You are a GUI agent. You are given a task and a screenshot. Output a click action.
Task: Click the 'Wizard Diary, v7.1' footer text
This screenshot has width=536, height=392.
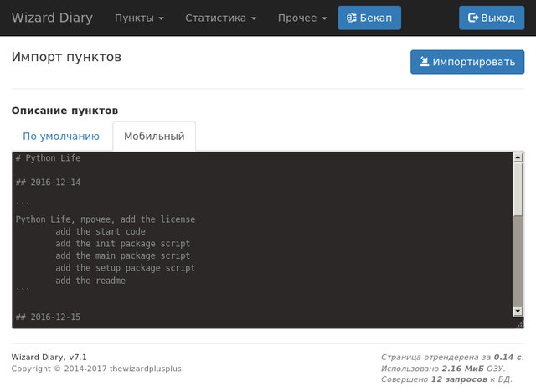(x=49, y=357)
